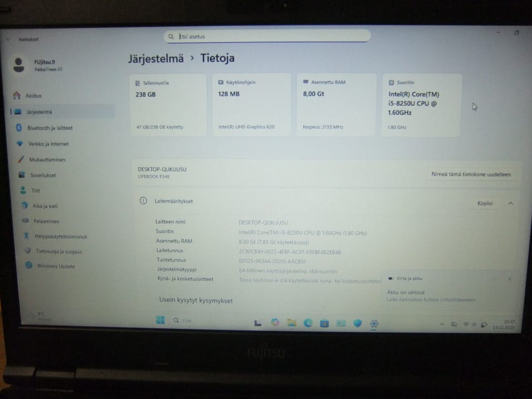Click the Laitemääritykset info icon

coord(143,201)
